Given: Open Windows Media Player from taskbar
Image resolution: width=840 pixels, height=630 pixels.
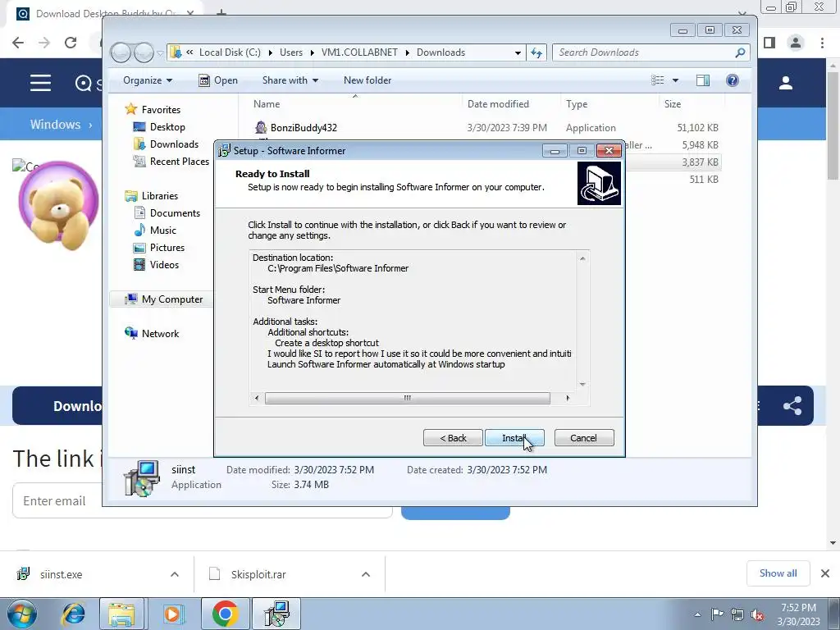Looking at the screenshot, I should coord(172,614).
